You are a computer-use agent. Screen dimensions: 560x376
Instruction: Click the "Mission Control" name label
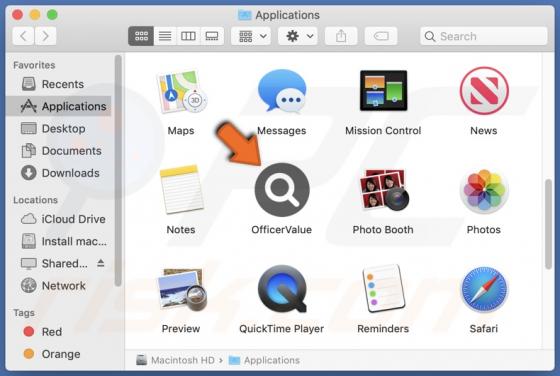click(x=383, y=131)
